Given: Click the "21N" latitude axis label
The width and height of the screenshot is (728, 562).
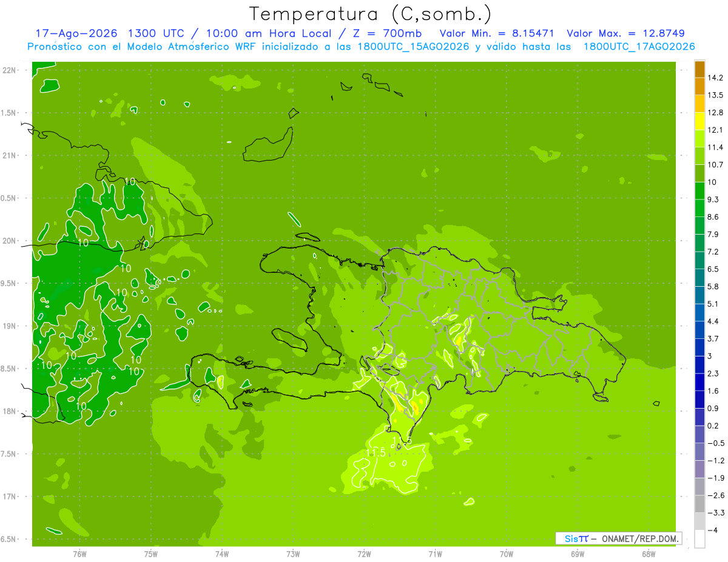Looking at the screenshot, I should pos(10,156).
